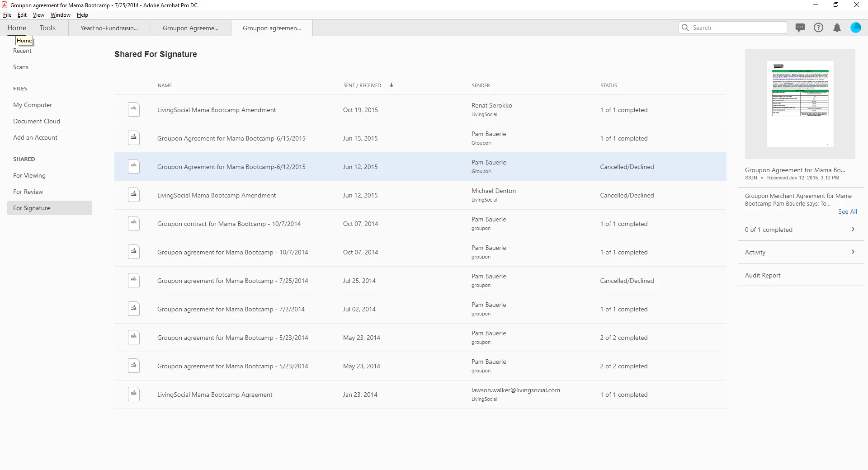Click file icon for LivingSocial Amendment from Michael Denton
This screenshot has width=868, height=470.
(134, 195)
